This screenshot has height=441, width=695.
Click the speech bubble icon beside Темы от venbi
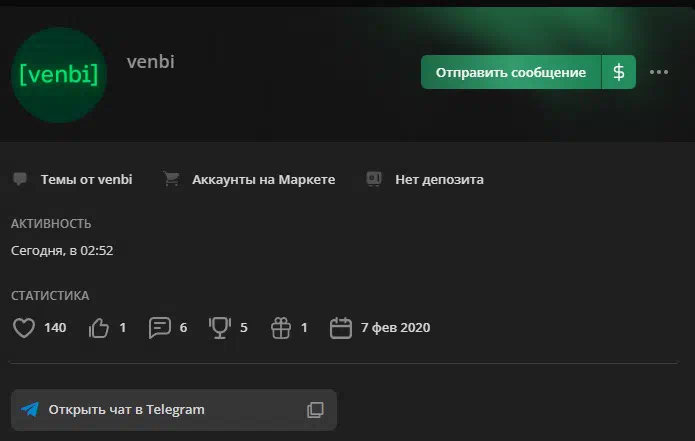click(20, 179)
